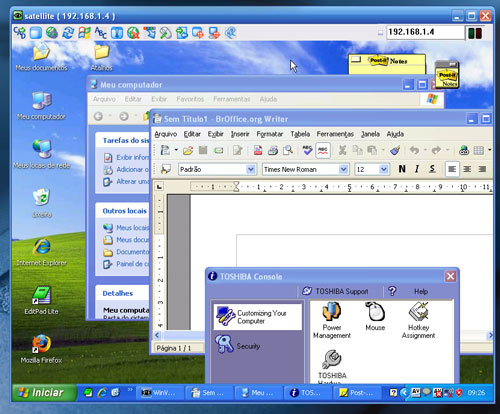
Task: Open Styles and Formatting icon beside Padrão
Action: pos(166,169)
